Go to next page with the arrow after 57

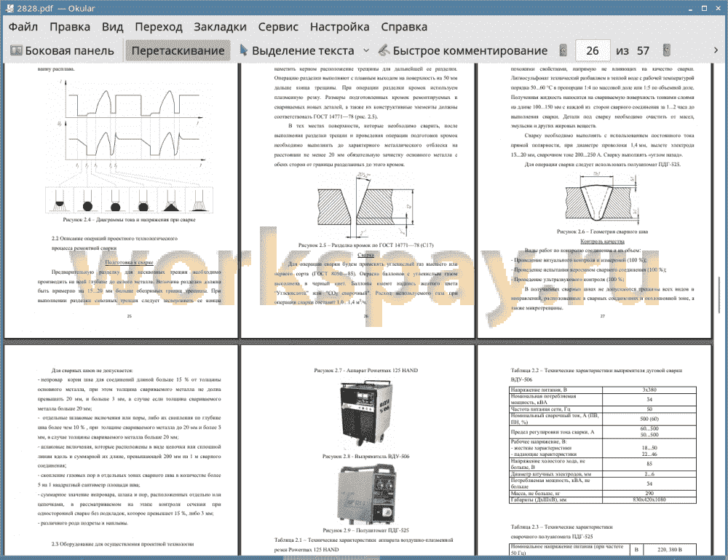click(x=667, y=50)
